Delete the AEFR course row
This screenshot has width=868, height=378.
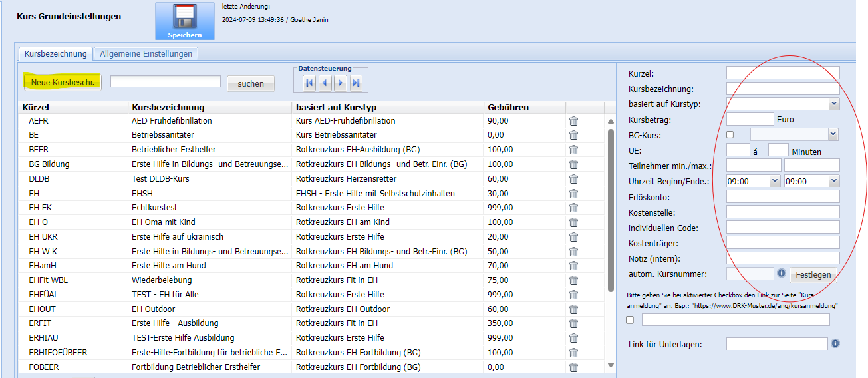(x=573, y=121)
